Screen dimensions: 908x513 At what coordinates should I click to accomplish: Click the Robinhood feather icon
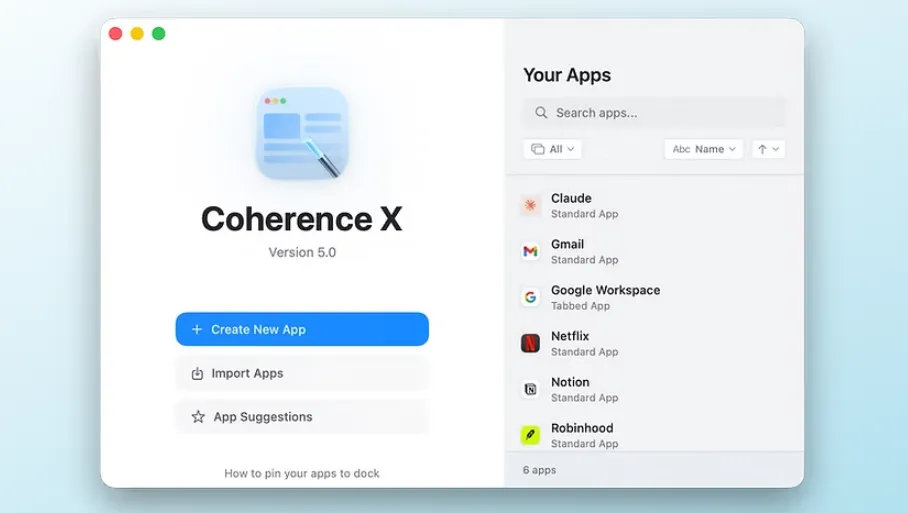530,435
